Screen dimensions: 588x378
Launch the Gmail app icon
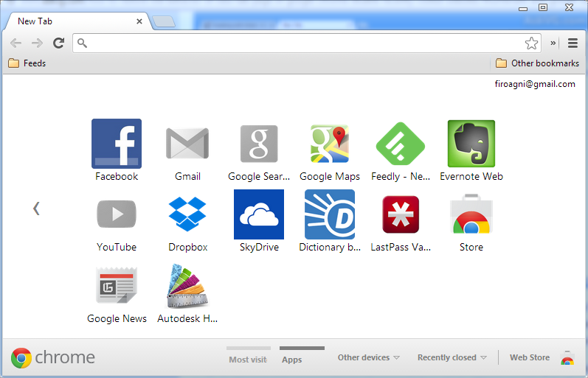pyautogui.click(x=187, y=144)
